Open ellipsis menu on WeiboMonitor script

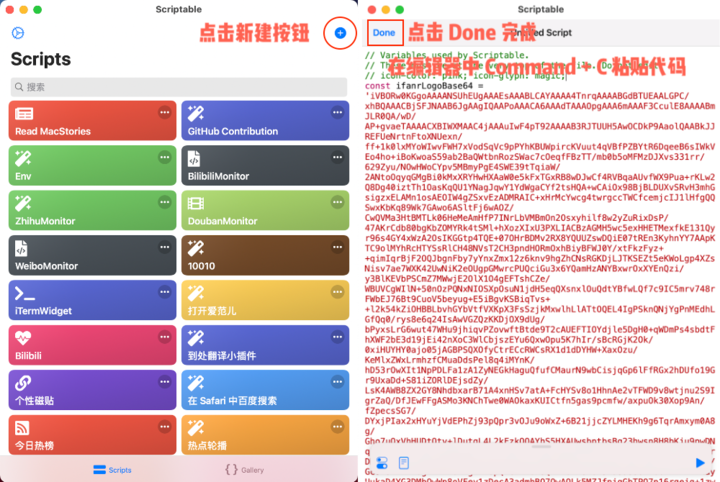[164, 247]
